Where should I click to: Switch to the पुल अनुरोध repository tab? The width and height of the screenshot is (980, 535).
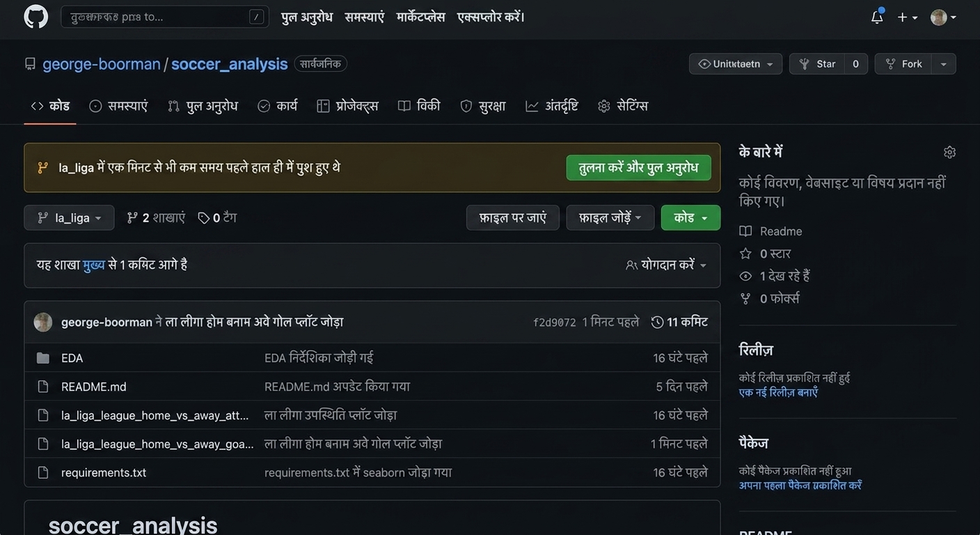(x=203, y=106)
